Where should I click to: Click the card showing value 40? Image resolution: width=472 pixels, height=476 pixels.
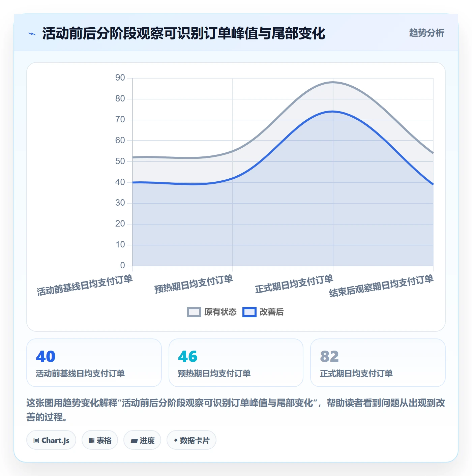click(94, 363)
